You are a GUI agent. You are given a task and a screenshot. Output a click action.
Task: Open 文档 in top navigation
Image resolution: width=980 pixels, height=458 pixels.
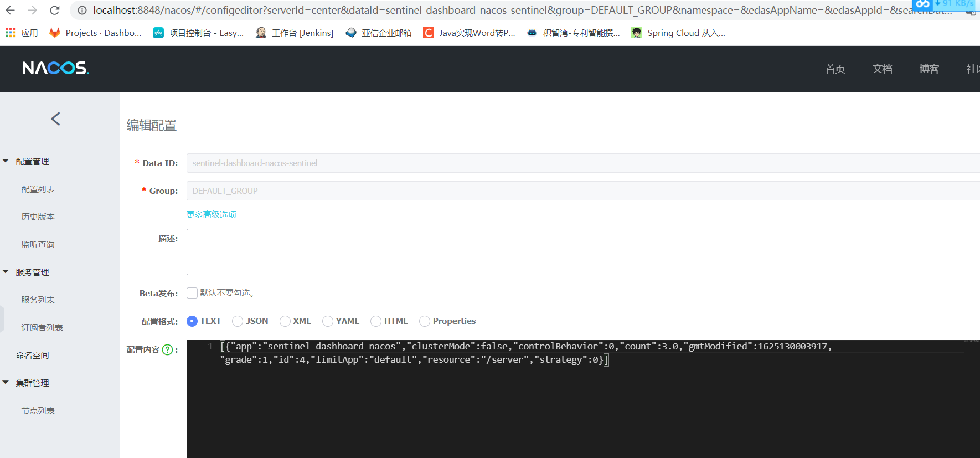click(882, 69)
